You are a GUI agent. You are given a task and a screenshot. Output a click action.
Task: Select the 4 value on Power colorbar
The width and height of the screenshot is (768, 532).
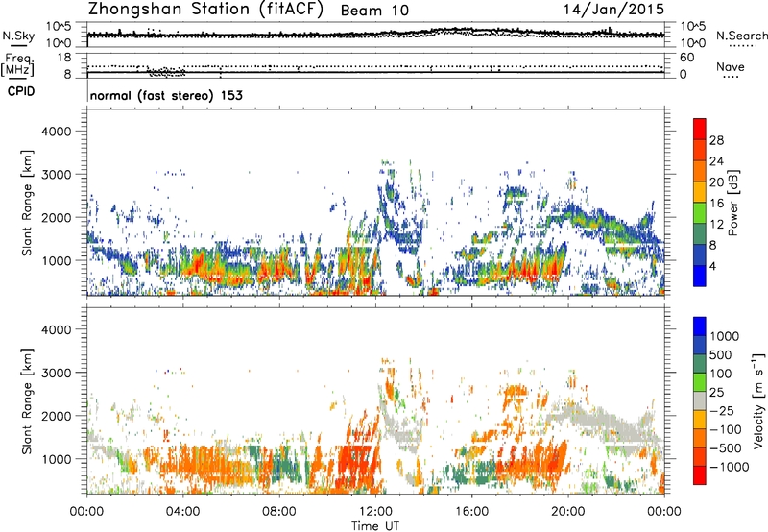tap(712, 266)
